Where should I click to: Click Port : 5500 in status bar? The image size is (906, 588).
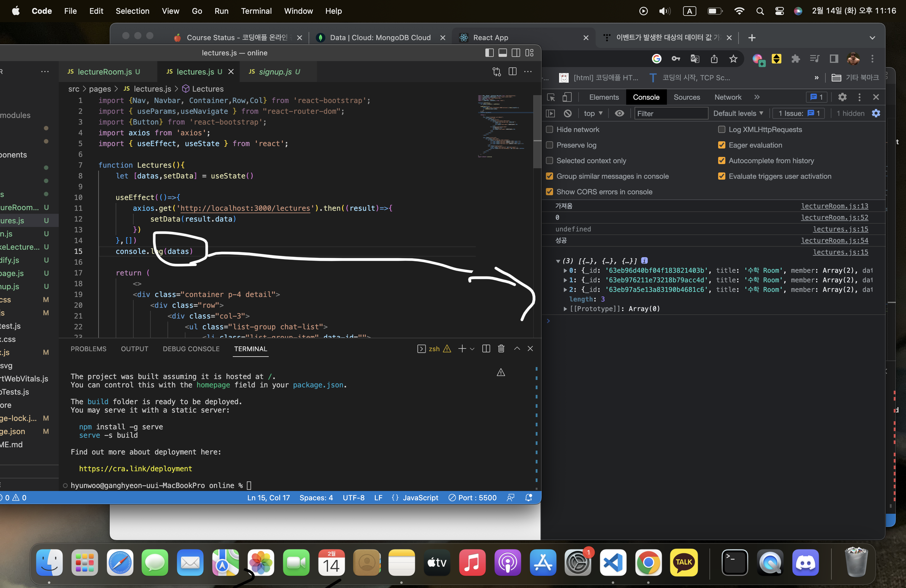pyautogui.click(x=472, y=498)
